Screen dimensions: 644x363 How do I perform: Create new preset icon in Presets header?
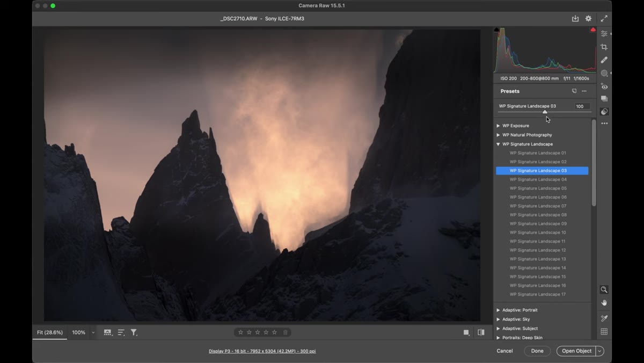(x=574, y=91)
